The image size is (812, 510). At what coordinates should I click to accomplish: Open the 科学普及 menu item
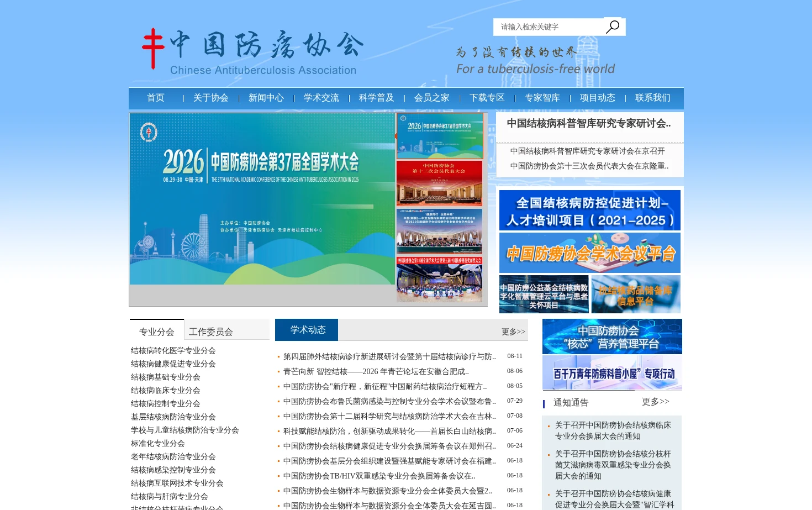click(x=377, y=98)
